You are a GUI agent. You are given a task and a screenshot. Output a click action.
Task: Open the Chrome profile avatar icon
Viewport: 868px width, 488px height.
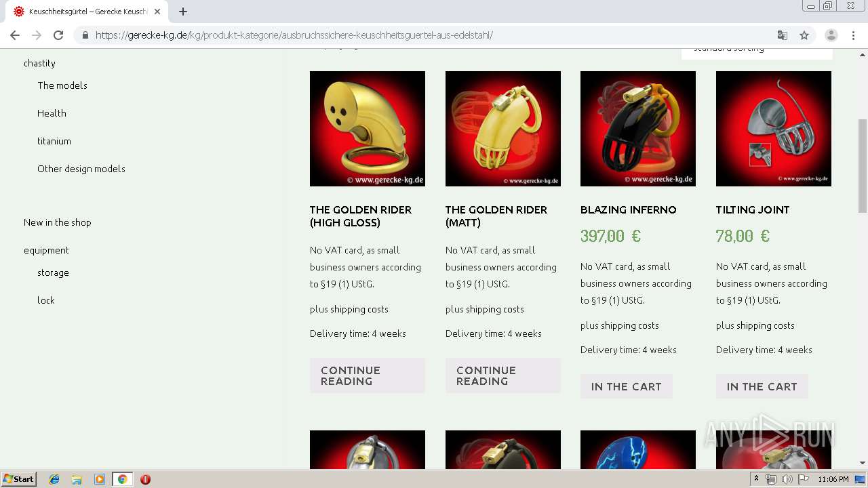(831, 35)
